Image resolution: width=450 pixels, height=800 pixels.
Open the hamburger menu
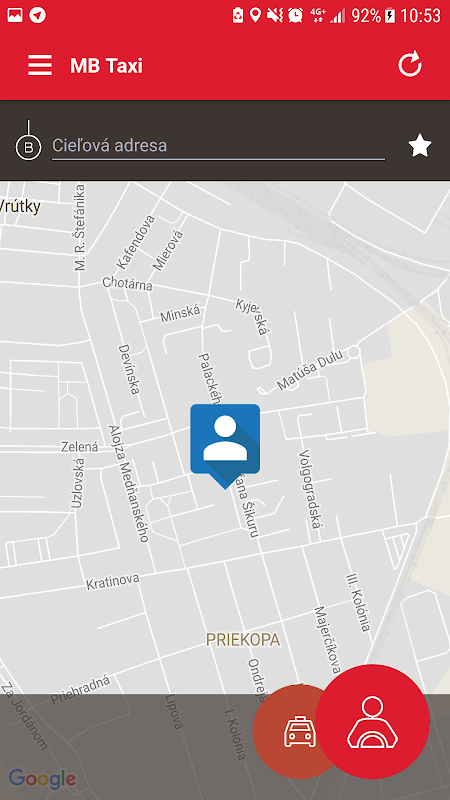pos(40,65)
